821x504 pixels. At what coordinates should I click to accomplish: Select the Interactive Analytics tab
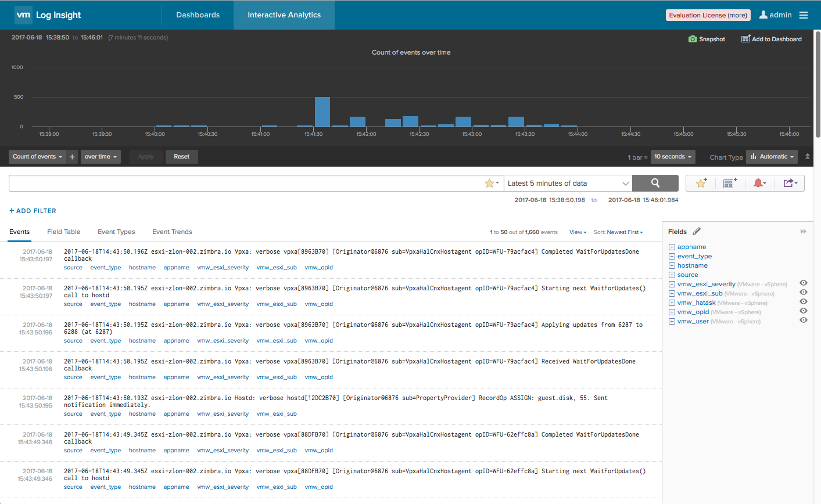click(x=284, y=15)
